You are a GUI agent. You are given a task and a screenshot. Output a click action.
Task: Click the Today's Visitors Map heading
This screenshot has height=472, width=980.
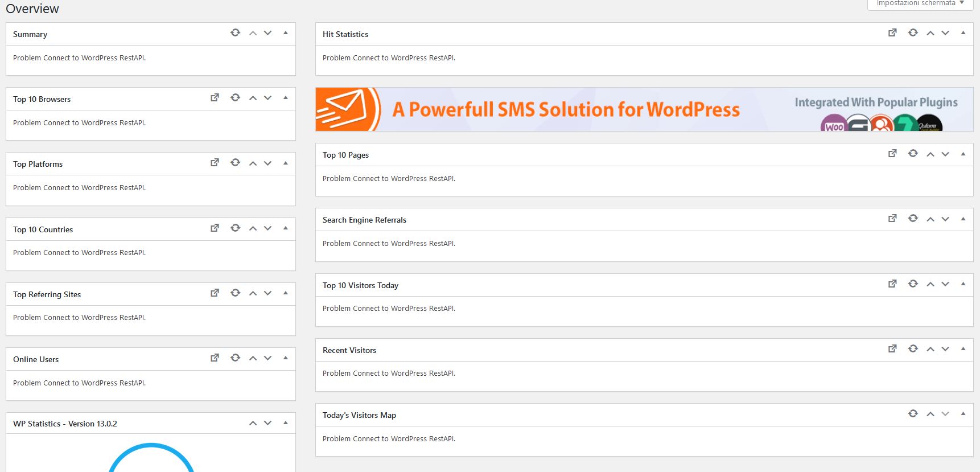pos(359,415)
